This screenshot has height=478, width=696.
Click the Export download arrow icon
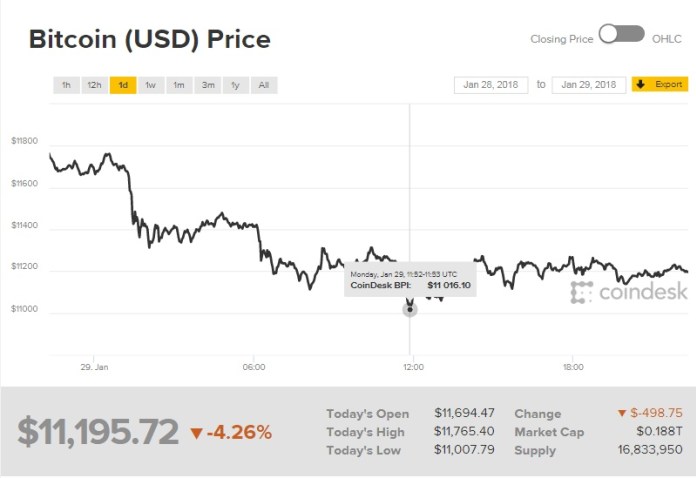point(640,85)
